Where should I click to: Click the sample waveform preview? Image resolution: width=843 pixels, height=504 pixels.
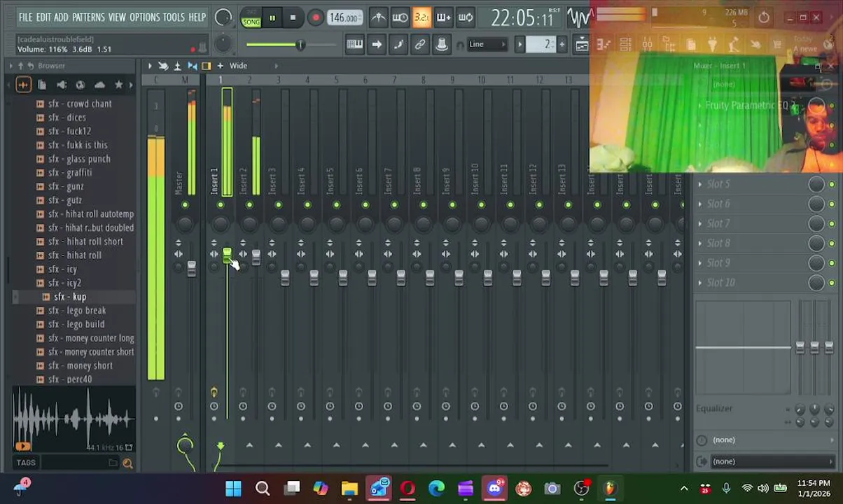point(73,418)
